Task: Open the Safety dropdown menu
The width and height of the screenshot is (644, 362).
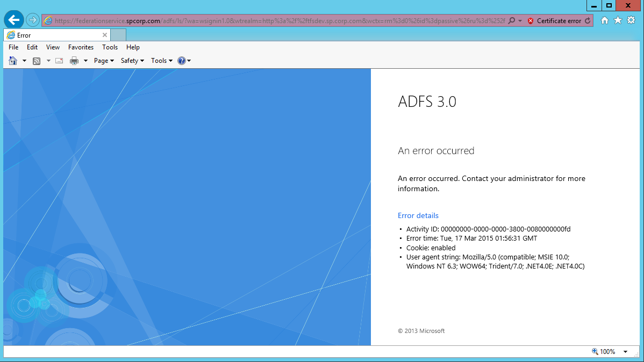Action: tap(132, 60)
